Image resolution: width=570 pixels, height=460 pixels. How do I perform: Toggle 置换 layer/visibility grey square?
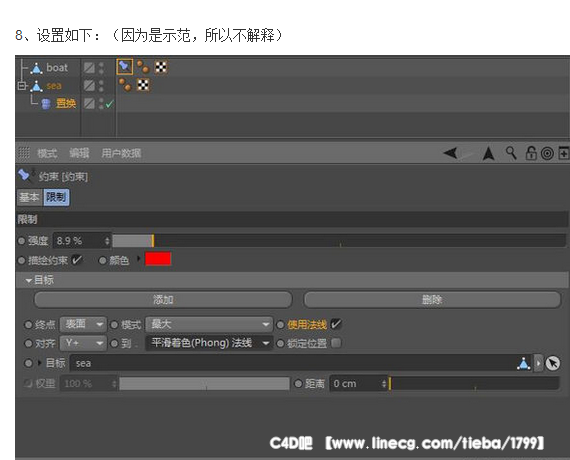pos(89,104)
